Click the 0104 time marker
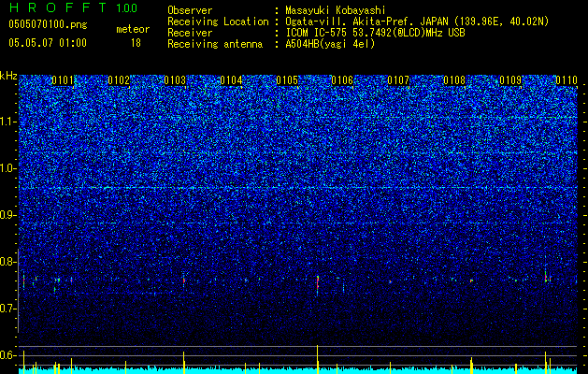Viewport: 588px width, 374px height. point(231,80)
